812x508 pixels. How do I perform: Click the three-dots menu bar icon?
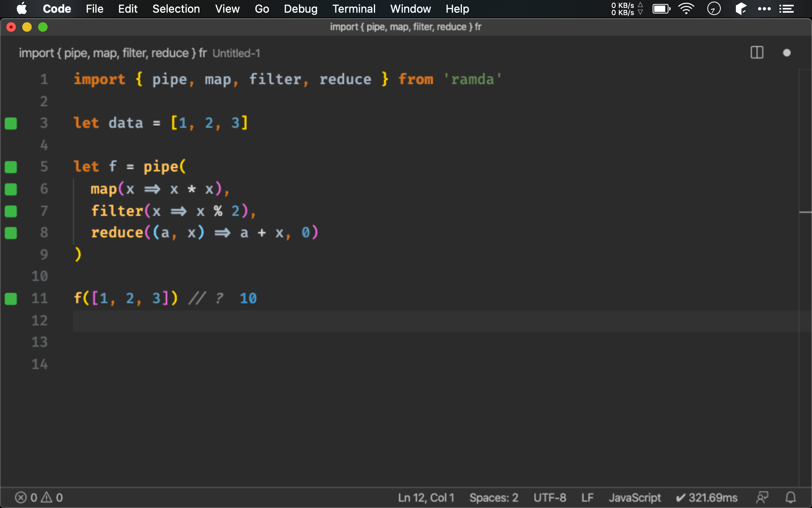tap(764, 9)
